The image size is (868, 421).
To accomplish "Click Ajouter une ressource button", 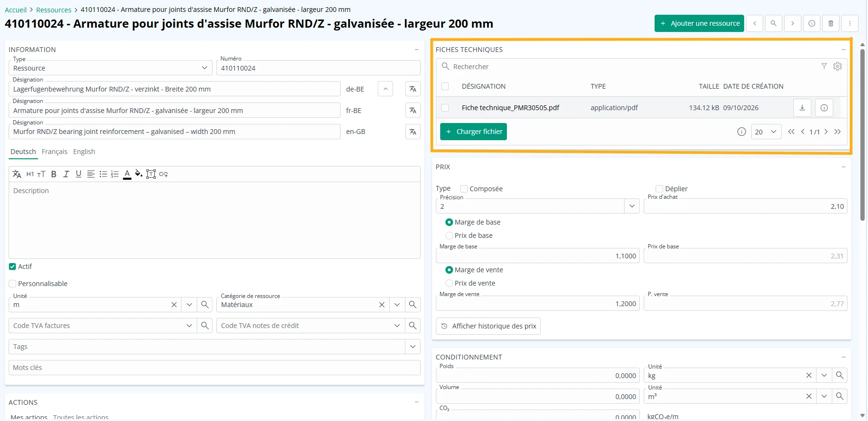I will [699, 23].
